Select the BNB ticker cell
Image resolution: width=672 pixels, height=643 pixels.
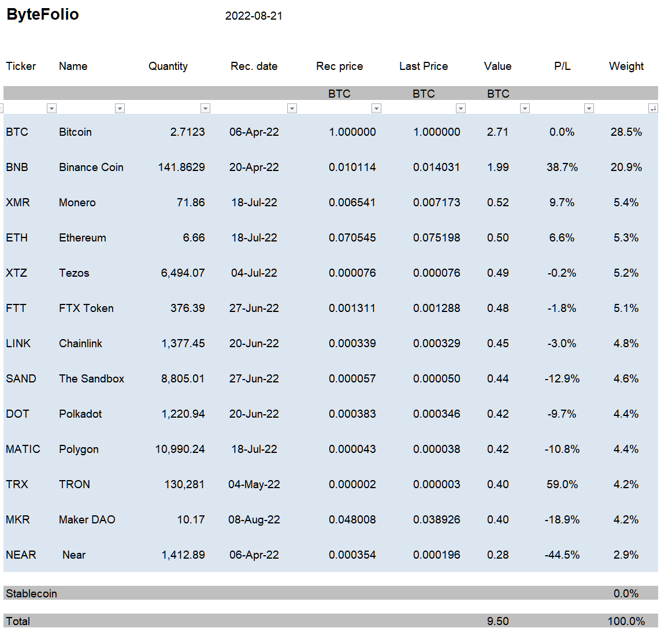[17, 167]
